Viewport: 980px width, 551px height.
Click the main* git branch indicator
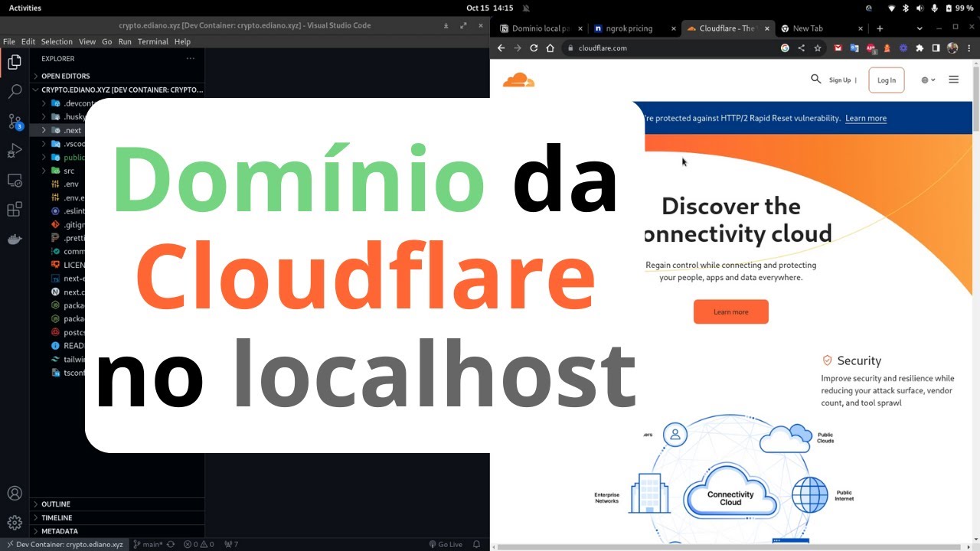[149, 545]
